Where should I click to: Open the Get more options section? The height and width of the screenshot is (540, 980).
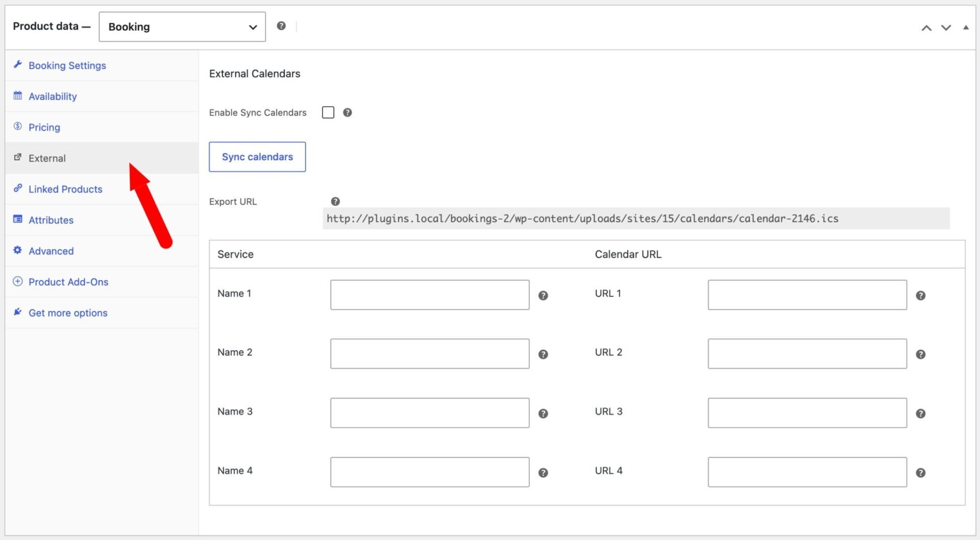pos(68,312)
